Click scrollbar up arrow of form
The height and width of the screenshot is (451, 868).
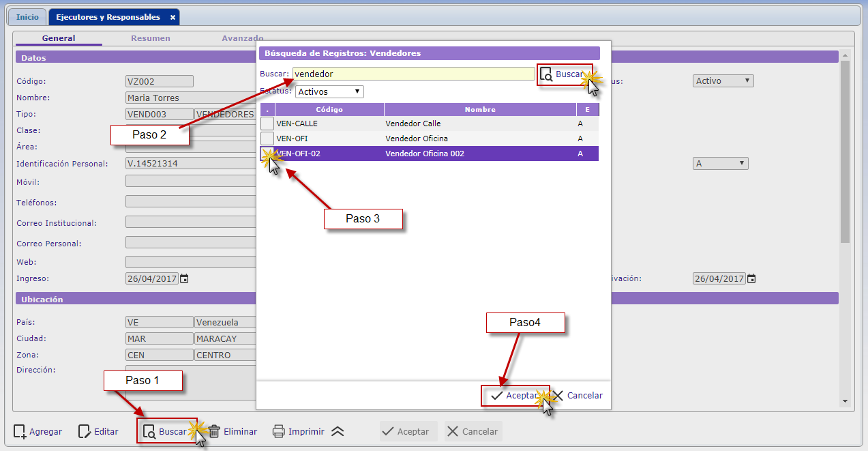point(845,55)
